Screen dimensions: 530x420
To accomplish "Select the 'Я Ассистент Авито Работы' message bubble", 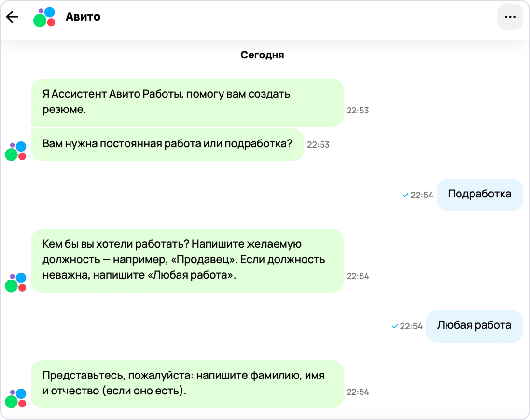I will [187, 102].
